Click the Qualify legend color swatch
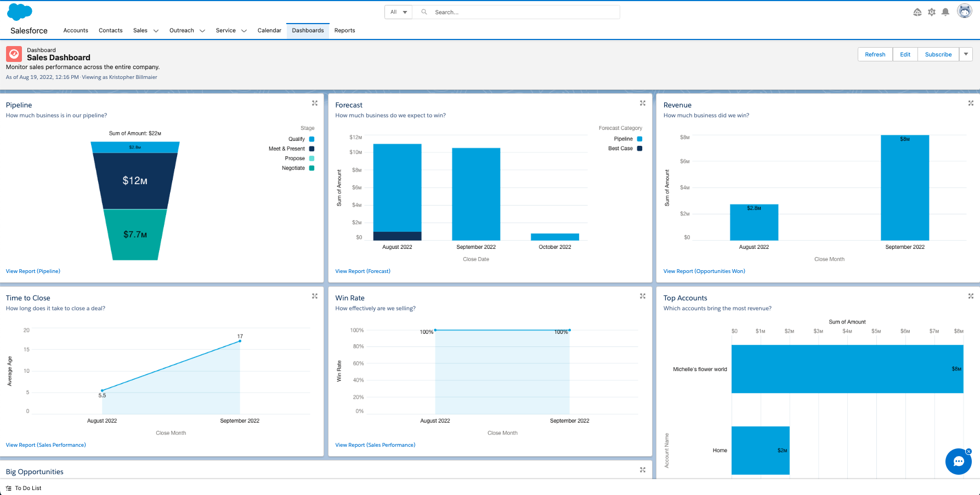Screen dimensions: 980x495 coord(311,139)
